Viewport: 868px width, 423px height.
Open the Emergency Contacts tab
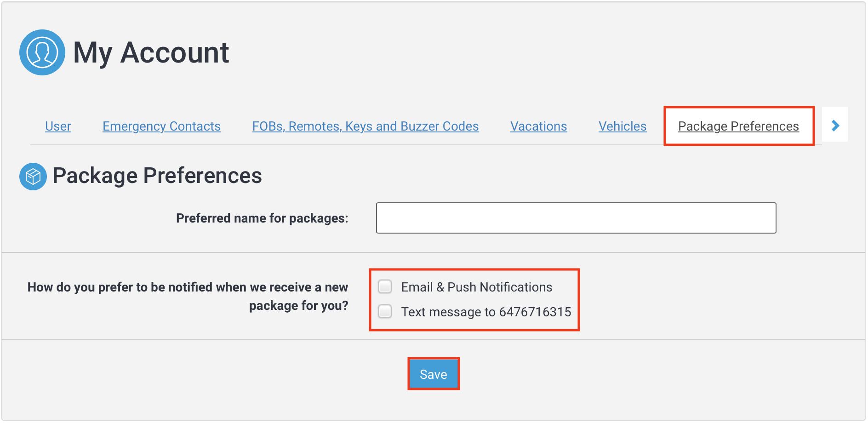pyautogui.click(x=161, y=126)
